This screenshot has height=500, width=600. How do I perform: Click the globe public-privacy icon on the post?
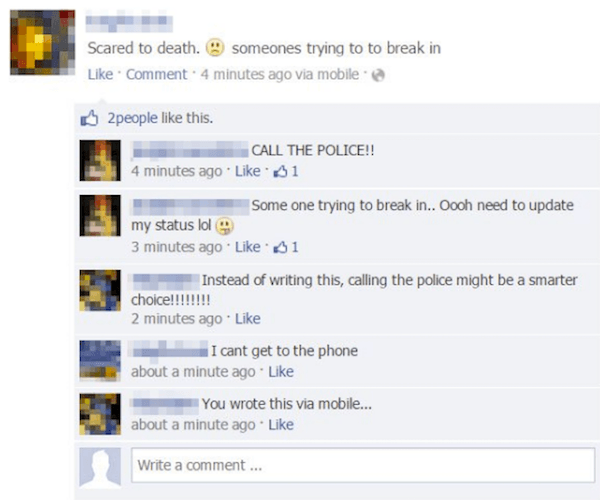coord(378,75)
